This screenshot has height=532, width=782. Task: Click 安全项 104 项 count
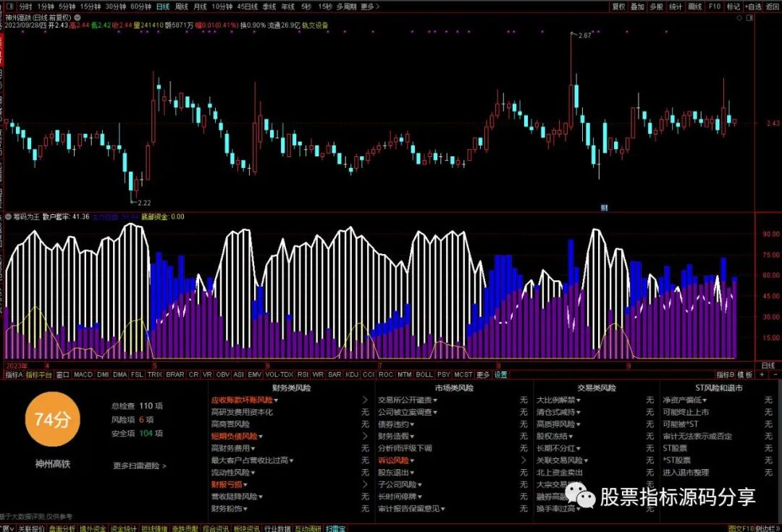click(x=137, y=434)
